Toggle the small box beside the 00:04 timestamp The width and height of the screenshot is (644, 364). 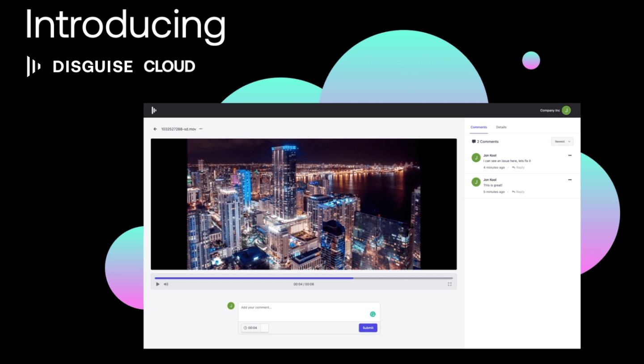[264, 328]
